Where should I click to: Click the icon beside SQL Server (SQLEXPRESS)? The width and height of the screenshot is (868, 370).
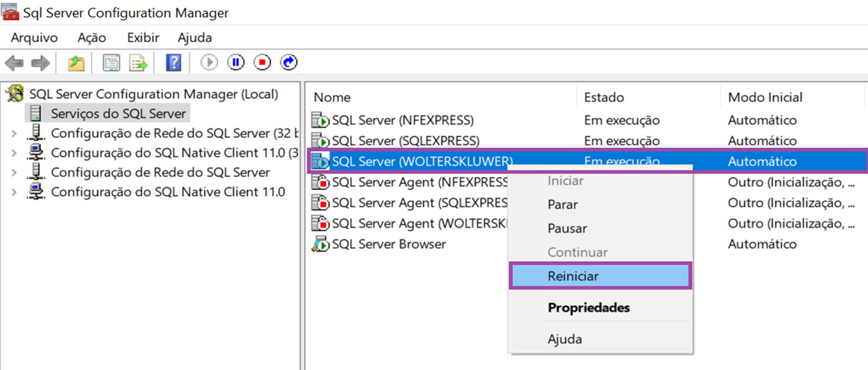(320, 141)
